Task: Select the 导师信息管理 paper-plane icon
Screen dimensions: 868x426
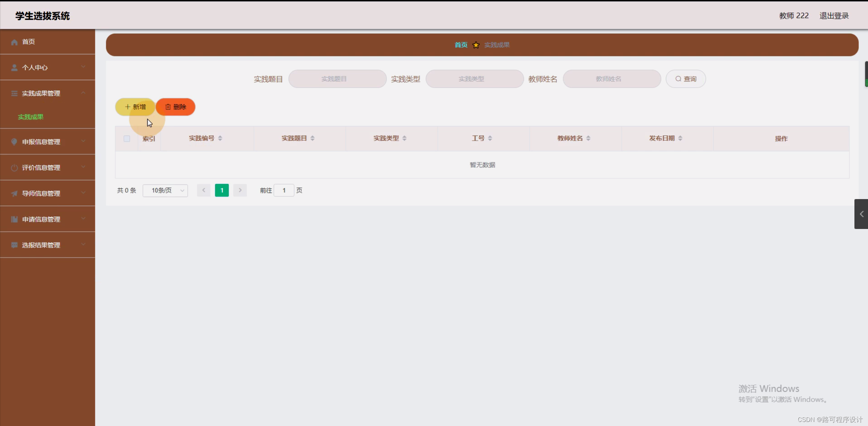Action: 14,193
